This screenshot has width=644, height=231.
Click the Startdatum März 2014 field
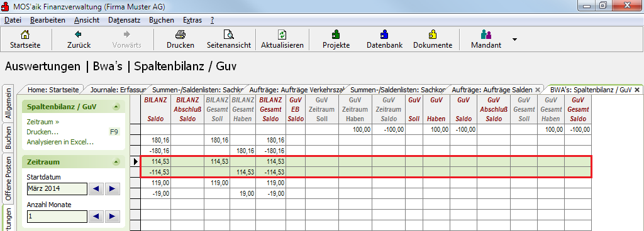click(57, 189)
